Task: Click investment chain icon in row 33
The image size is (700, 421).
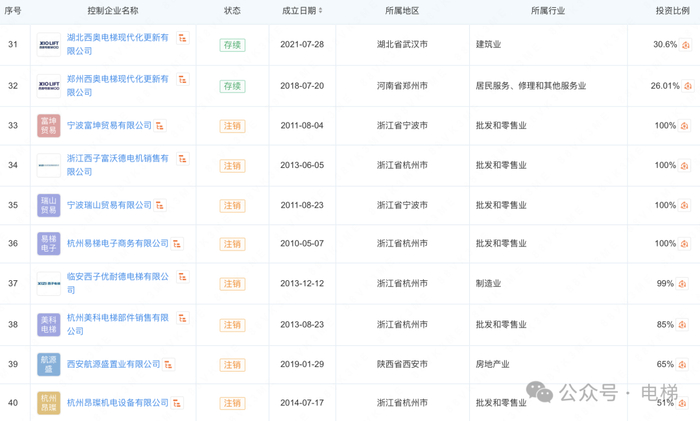Action: pos(684,126)
